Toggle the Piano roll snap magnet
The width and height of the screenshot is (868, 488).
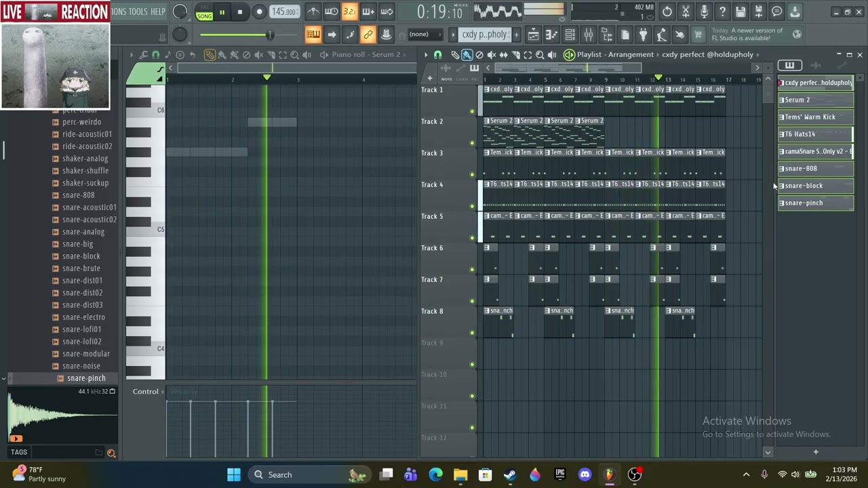point(155,55)
